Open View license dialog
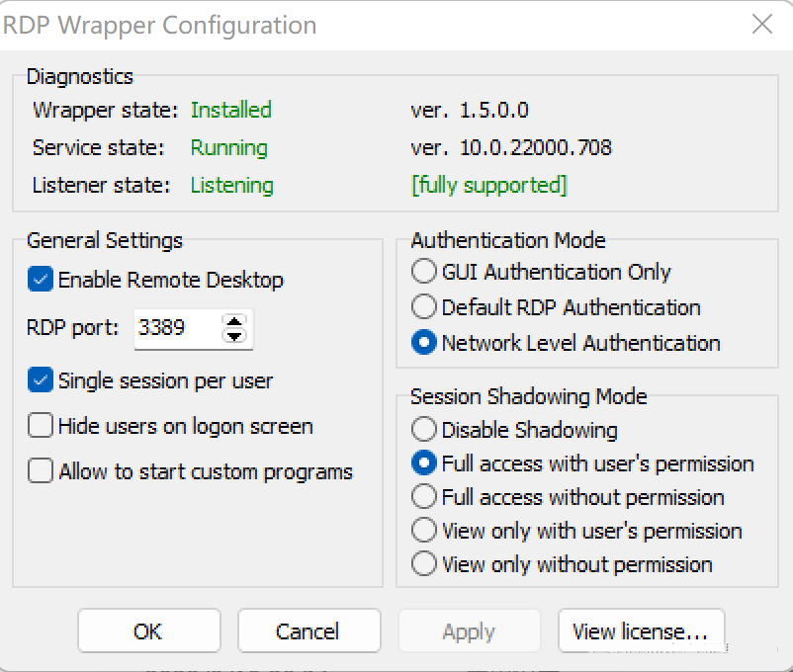Screen dimensions: 793x672 click(x=641, y=631)
